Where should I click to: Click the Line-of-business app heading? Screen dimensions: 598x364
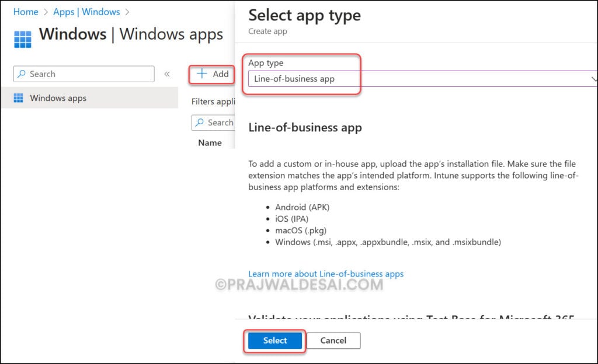pos(305,128)
